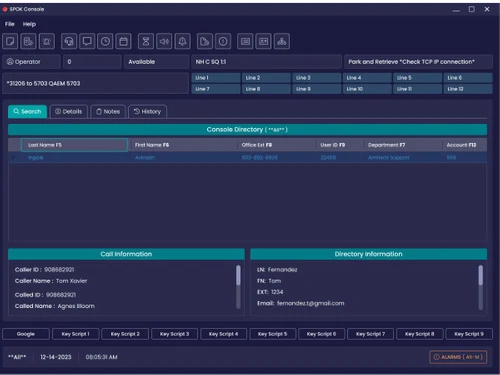Select Line 12 button
Viewport: 500px width, 375px height.
[x=468, y=89]
